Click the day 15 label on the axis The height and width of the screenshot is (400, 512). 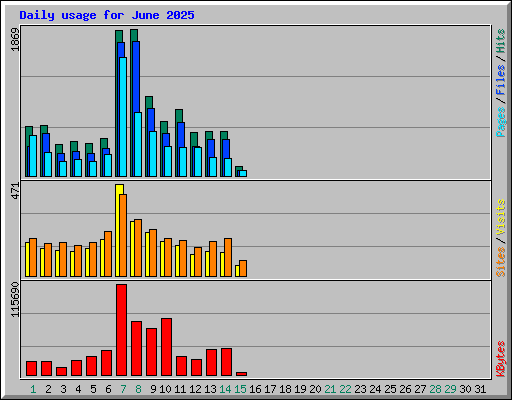[240, 389]
